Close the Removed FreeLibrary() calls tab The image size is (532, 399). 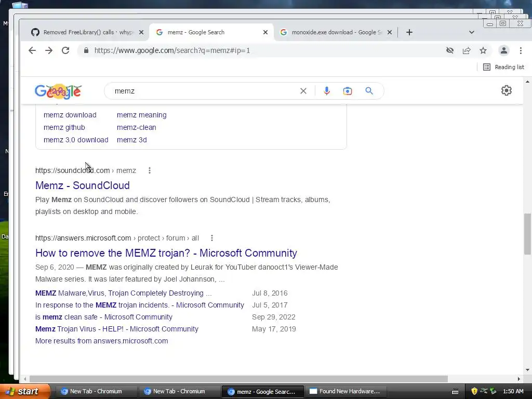[x=141, y=32]
